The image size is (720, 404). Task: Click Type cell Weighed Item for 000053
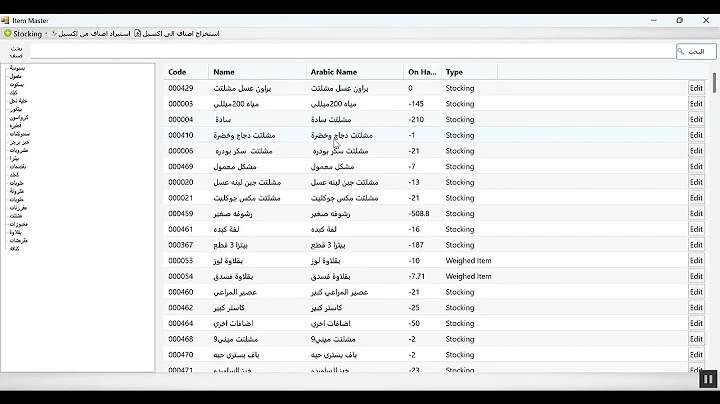coord(468,260)
